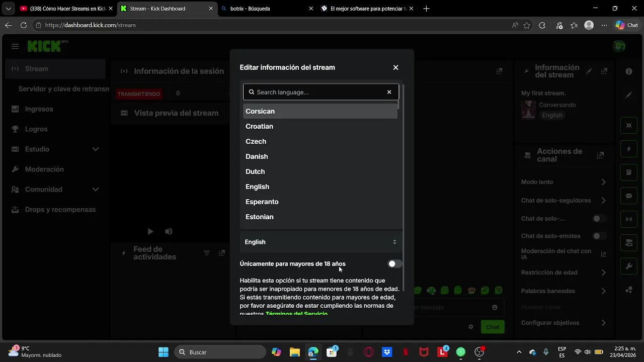Open a new browser tab
This screenshot has width=644, height=362.
point(426,9)
